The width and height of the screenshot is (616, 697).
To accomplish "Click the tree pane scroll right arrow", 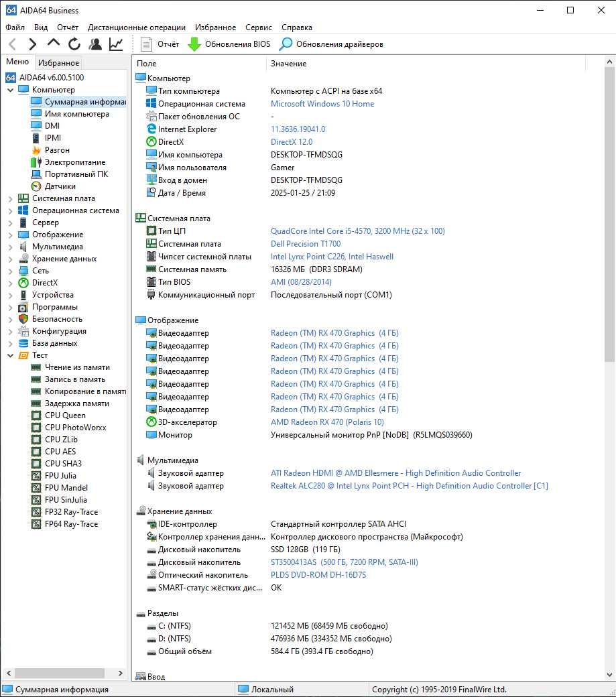I will tap(120, 673).
